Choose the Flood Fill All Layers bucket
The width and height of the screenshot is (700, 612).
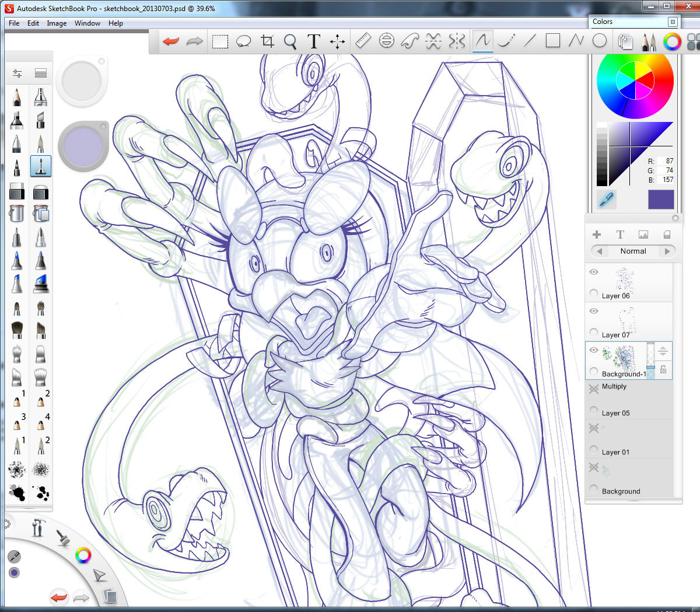tap(40, 214)
